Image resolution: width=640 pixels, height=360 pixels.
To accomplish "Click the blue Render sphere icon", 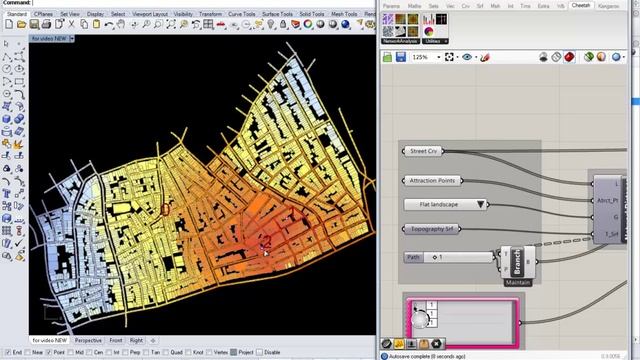I will [x=346, y=24].
